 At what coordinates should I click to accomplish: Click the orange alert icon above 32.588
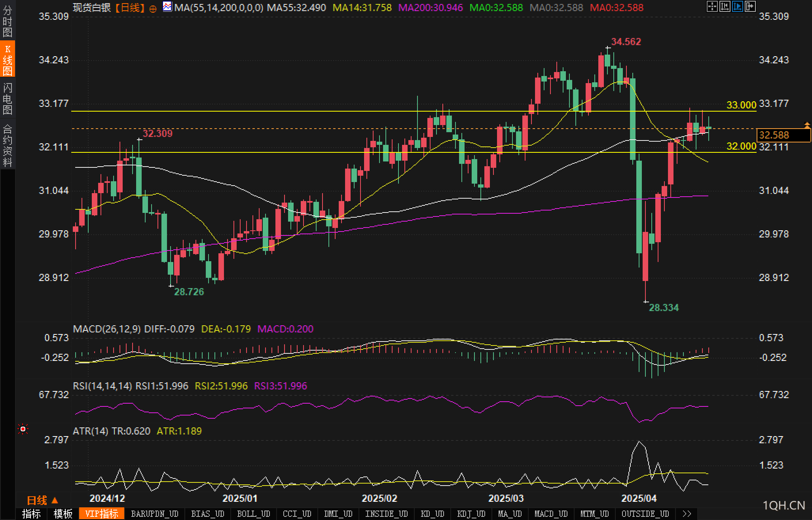point(807,125)
